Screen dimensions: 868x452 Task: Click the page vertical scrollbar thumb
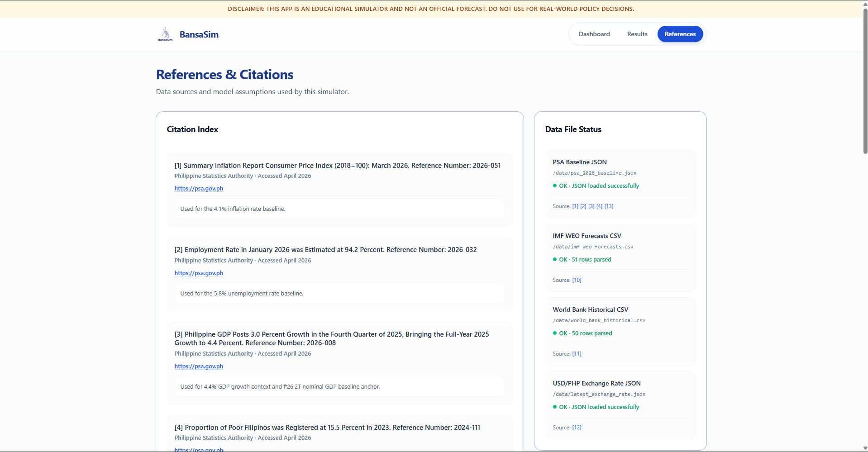pyautogui.click(x=865, y=81)
